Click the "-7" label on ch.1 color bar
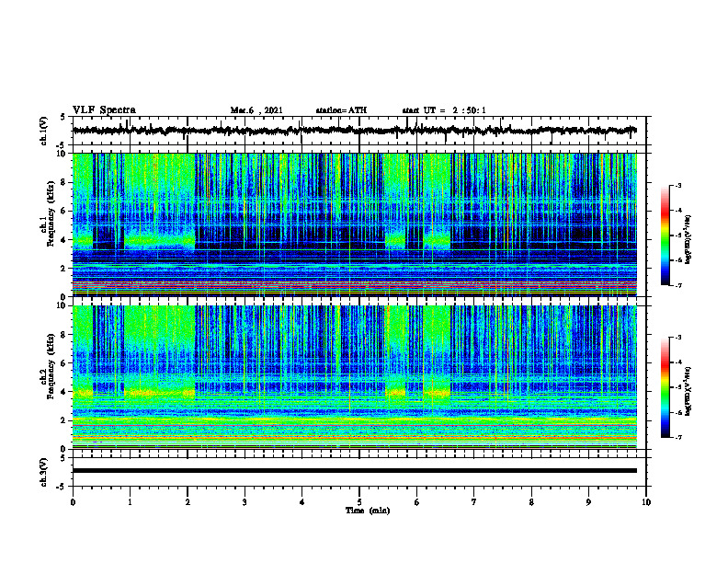Image resolution: width=728 pixels, height=563 pixels. tap(677, 285)
